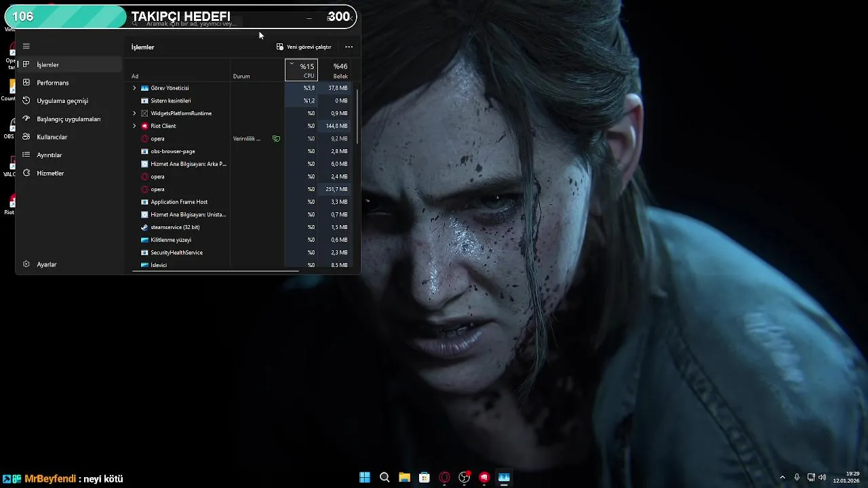Select the Kilitlenme yüzeyi process icon
Image resolution: width=868 pixels, height=488 pixels.
coord(144,240)
